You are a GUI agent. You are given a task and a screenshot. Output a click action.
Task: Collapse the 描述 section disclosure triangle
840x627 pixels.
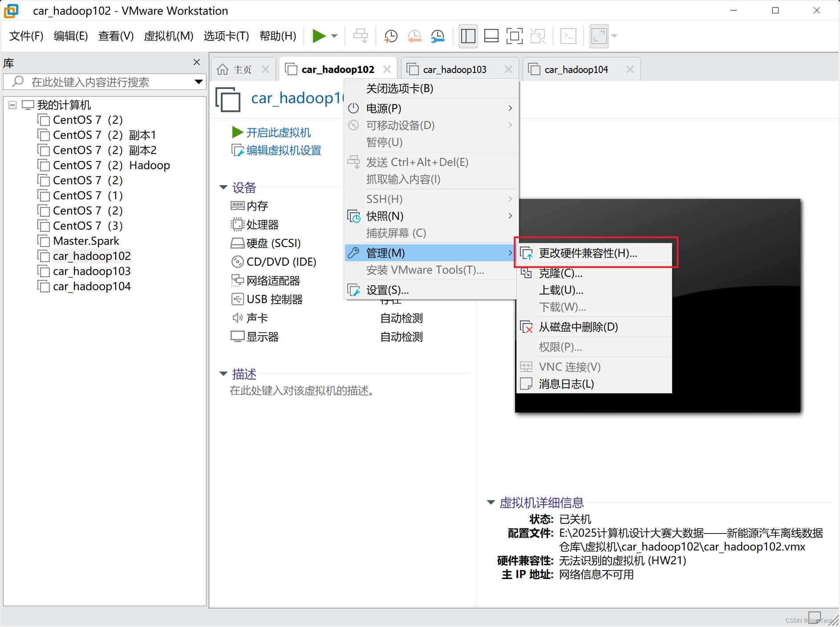click(x=224, y=373)
